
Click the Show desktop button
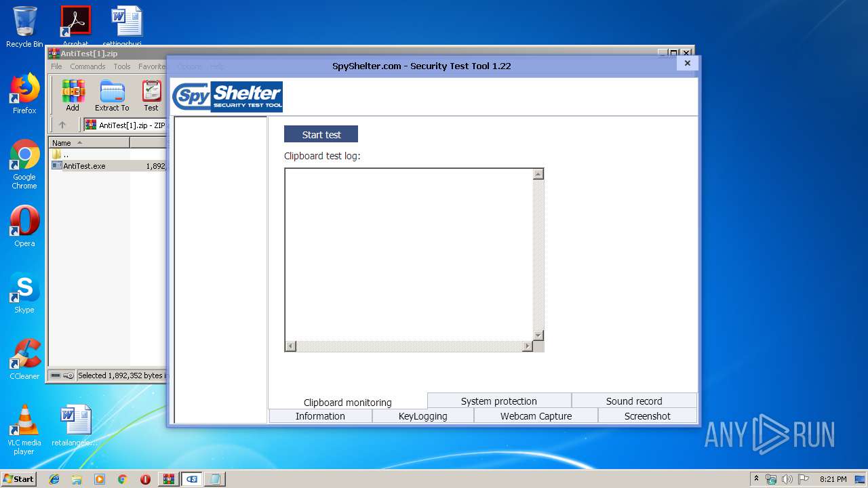point(861,479)
